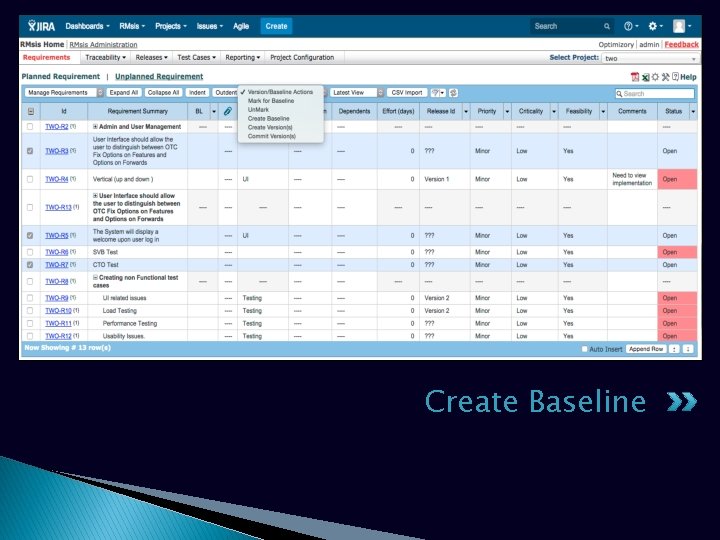Open the Traceability menu
720x540 pixels.
click(105, 57)
